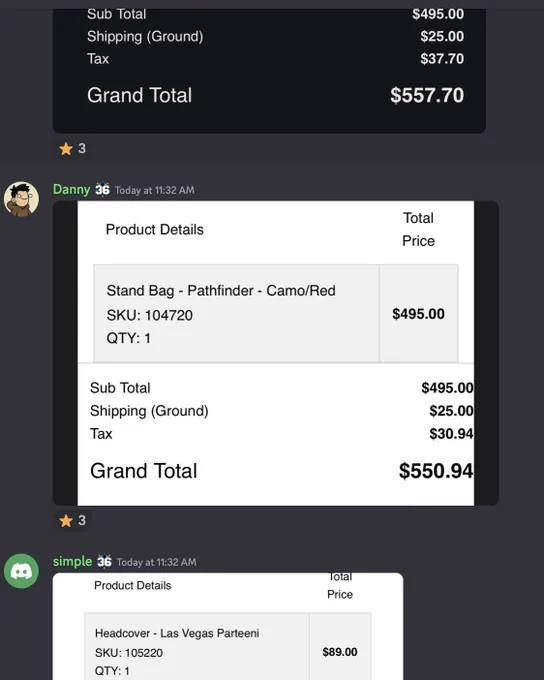Image resolution: width=544 pixels, height=680 pixels.
Task: Click the star count 3 under the top receipt
Action: [x=82, y=149]
